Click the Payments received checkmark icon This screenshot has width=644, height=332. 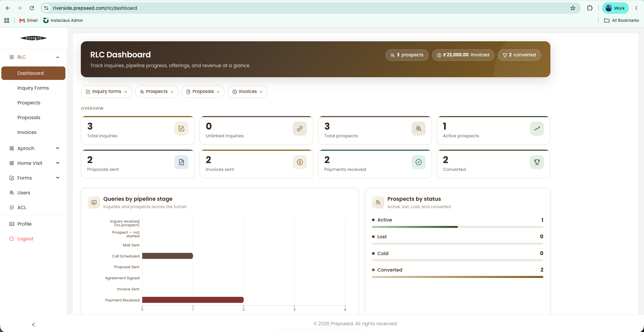pyautogui.click(x=419, y=162)
